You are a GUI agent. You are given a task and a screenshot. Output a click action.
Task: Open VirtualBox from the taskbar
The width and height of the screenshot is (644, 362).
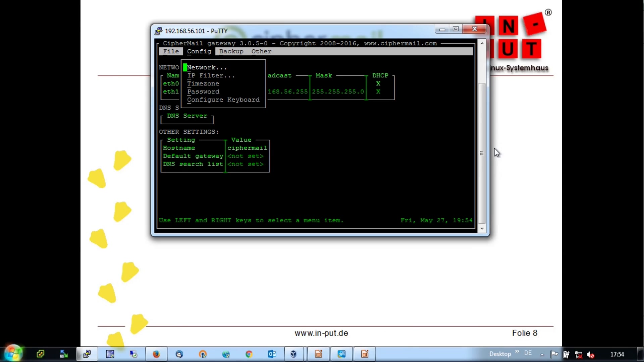click(293, 354)
